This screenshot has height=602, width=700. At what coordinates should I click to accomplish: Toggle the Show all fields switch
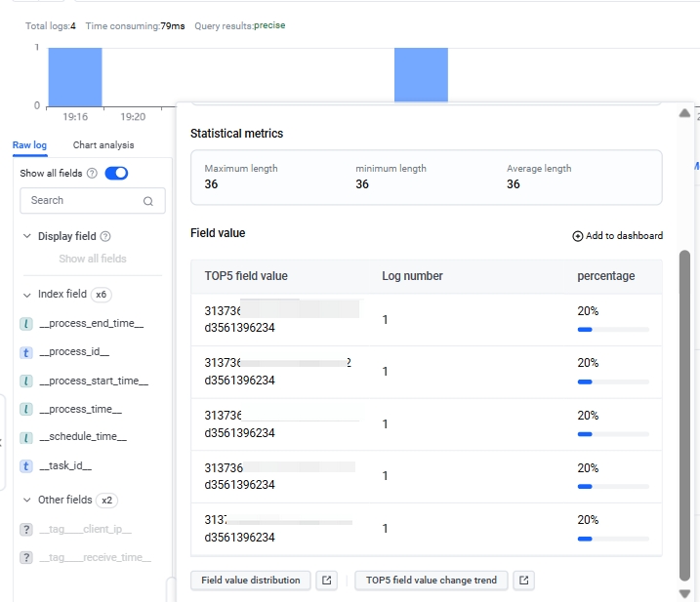(x=116, y=173)
